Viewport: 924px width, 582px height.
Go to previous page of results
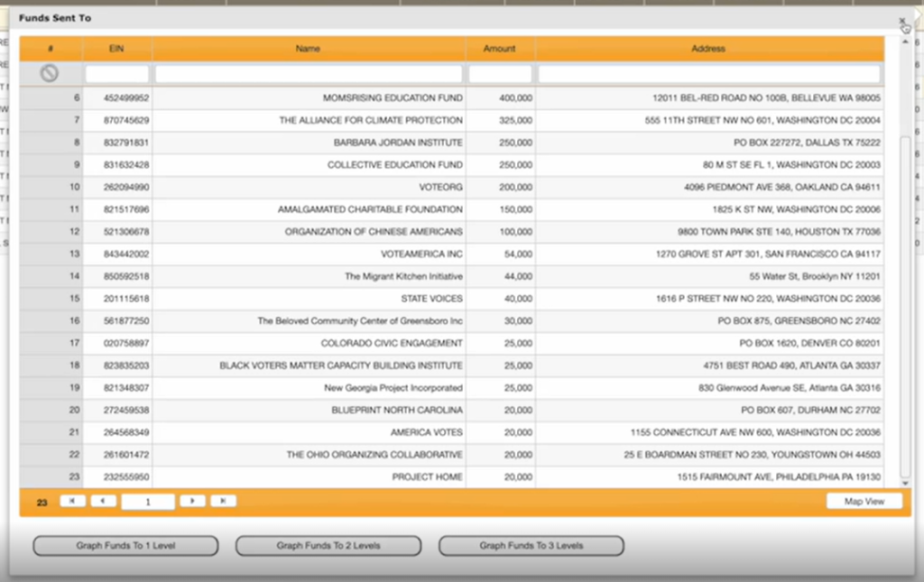tap(103, 501)
